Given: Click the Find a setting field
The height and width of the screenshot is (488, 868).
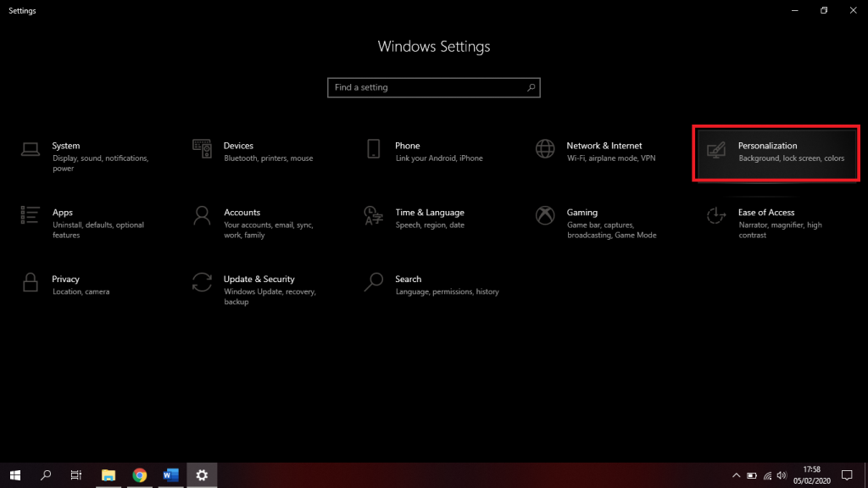Looking at the screenshot, I should point(433,87).
